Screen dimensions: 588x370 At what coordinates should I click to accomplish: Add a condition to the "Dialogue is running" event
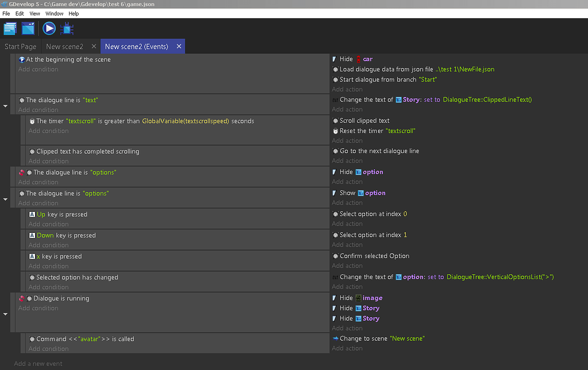point(38,307)
